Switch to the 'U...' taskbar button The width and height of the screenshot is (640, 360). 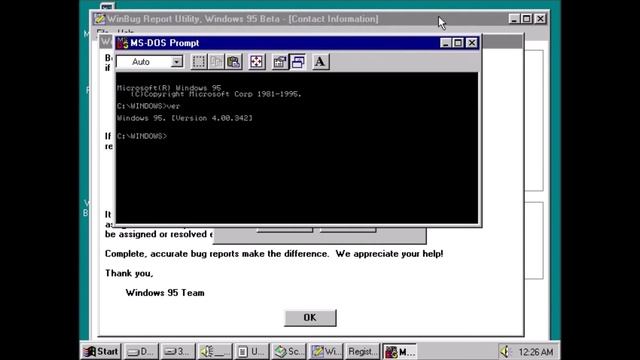[x=251, y=351]
